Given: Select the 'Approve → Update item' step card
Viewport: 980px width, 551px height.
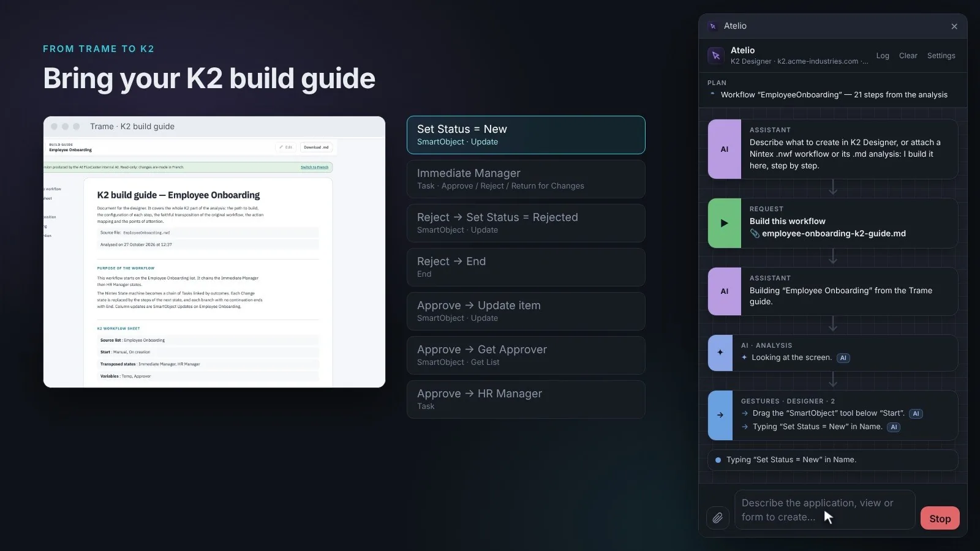Looking at the screenshot, I should 526,311.
